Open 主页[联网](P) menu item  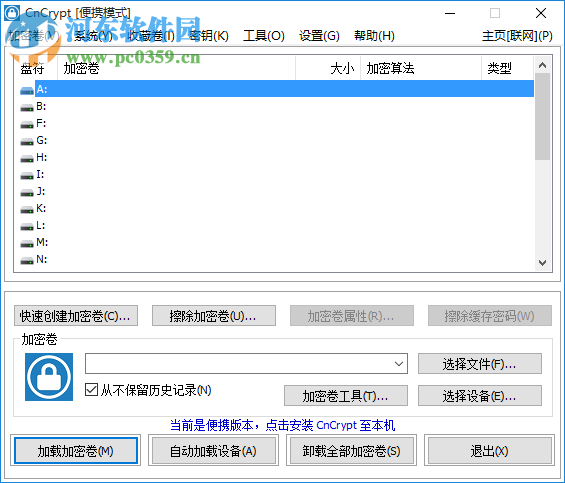[517, 36]
